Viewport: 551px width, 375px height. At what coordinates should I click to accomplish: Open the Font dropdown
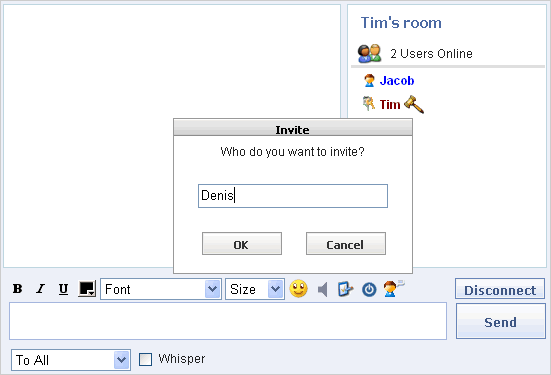(161, 289)
